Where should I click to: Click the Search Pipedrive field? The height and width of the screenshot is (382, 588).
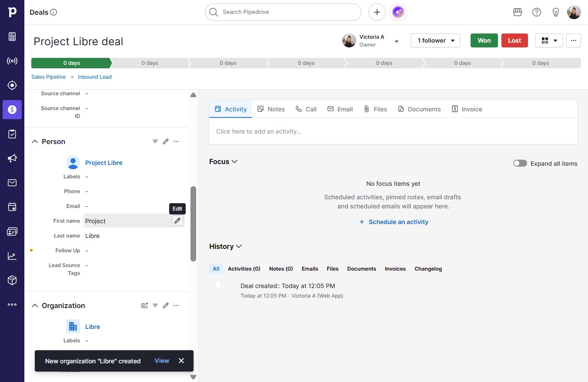pyautogui.click(x=283, y=12)
